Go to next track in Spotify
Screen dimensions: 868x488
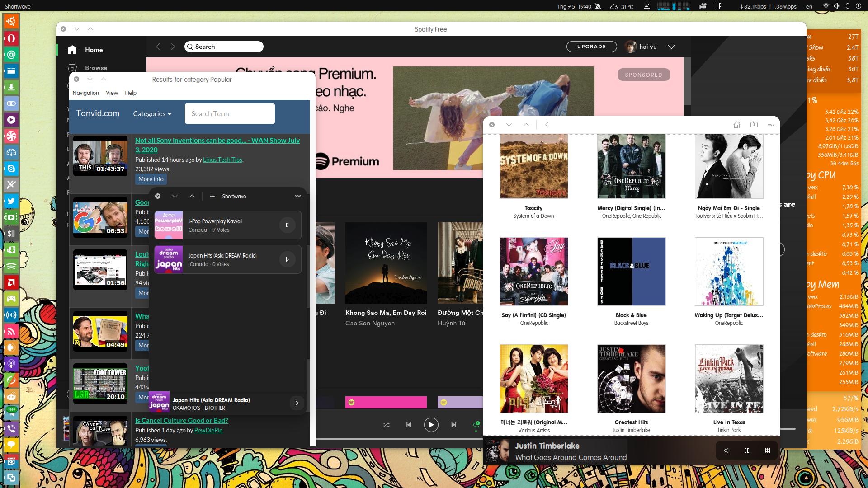(x=454, y=425)
